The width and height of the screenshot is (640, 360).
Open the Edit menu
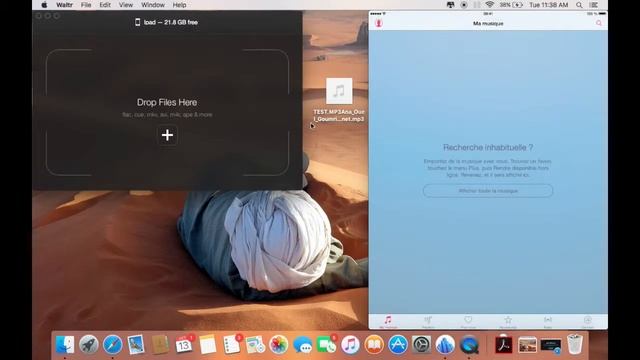(105, 5)
